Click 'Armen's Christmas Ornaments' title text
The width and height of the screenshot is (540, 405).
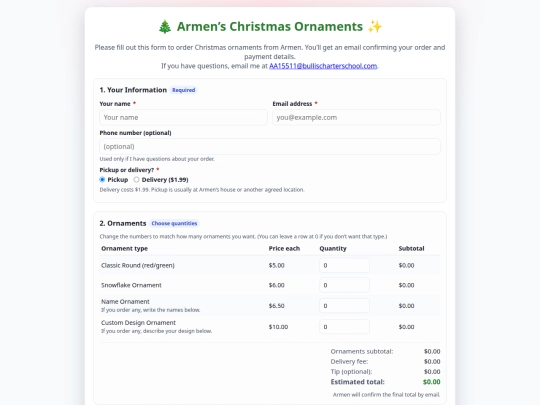(270, 27)
